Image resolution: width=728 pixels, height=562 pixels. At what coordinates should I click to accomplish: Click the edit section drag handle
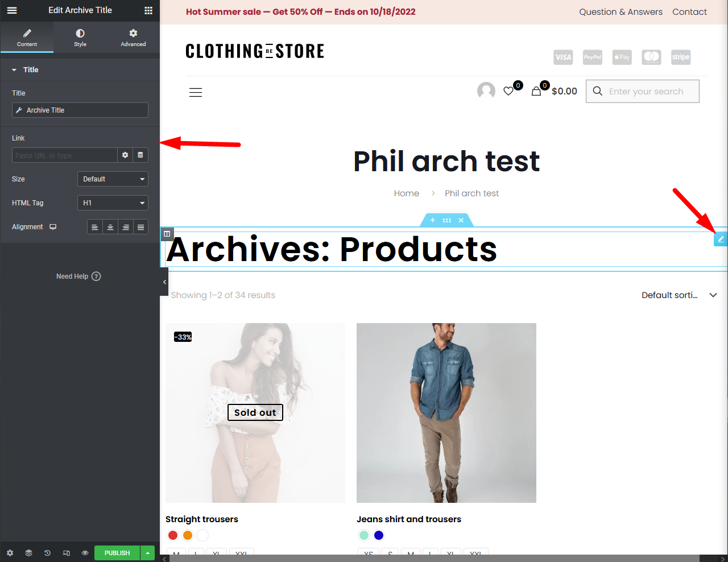click(447, 220)
